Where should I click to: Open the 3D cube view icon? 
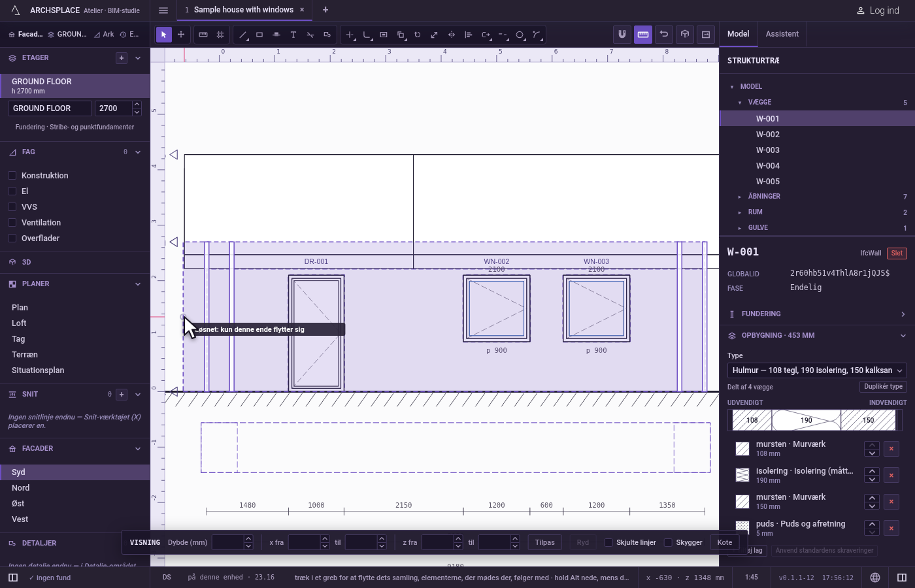coord(685,35)
